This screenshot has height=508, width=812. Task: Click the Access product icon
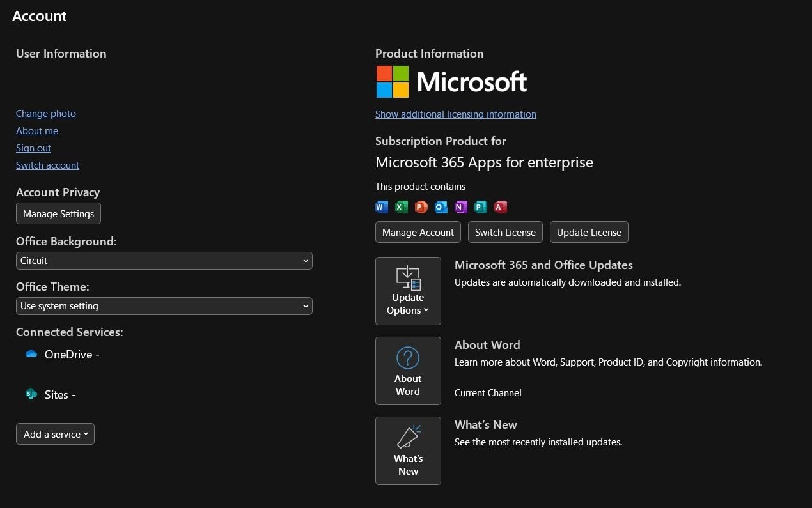point(500,206)
